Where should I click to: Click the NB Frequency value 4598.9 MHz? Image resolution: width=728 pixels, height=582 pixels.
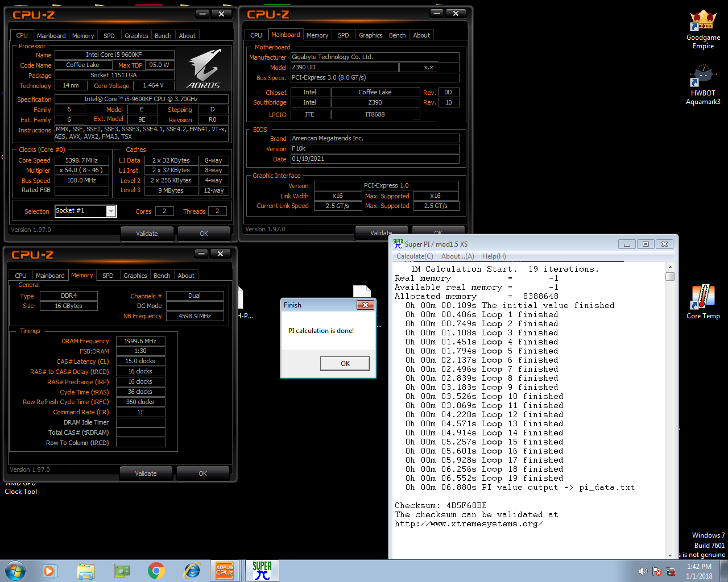(195, 316)
